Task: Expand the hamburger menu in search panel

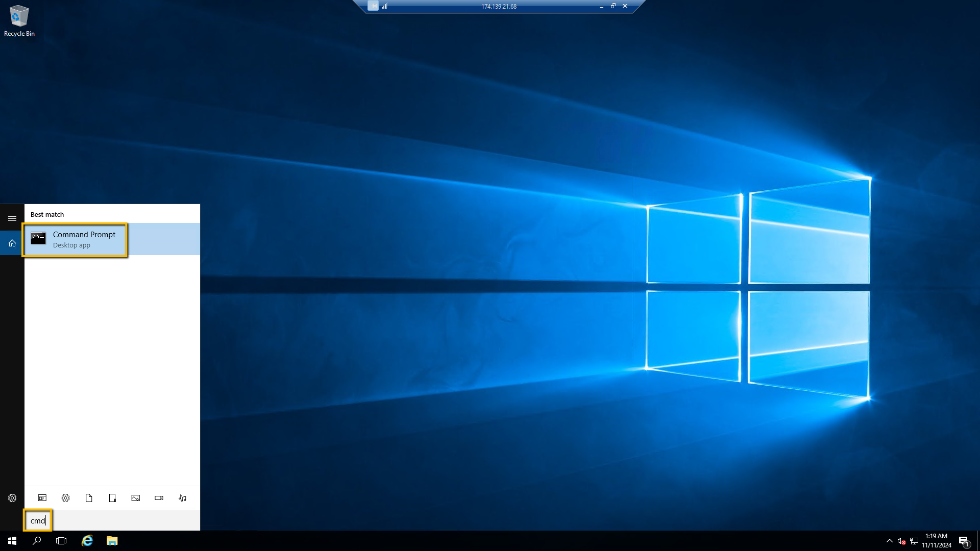Action: 12,218
